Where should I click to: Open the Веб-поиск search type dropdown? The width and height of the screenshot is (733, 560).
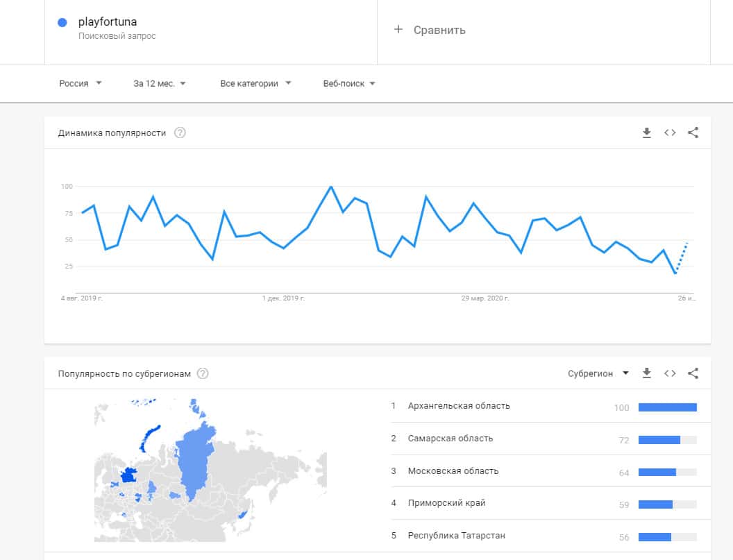(349, 83)
